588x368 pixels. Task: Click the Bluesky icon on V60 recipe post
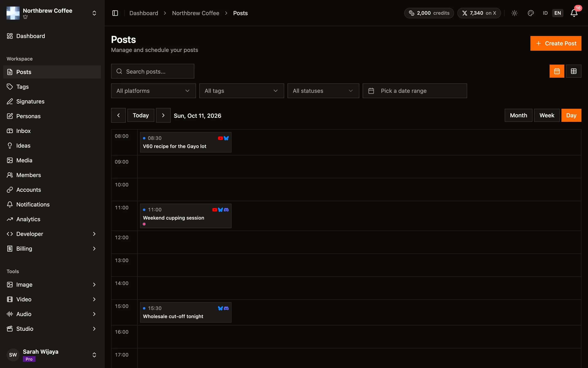pos(226,138)
